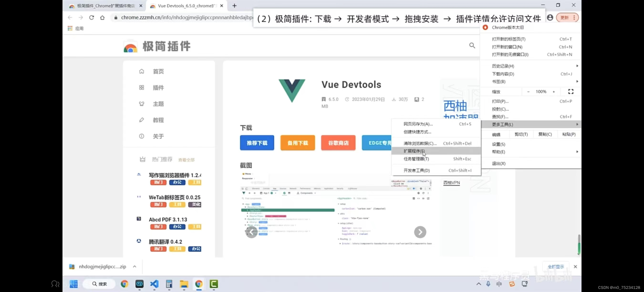644x292 pixels.
Task: Click 查看全部 next to 热门推荐
Action: coord(186,160)
